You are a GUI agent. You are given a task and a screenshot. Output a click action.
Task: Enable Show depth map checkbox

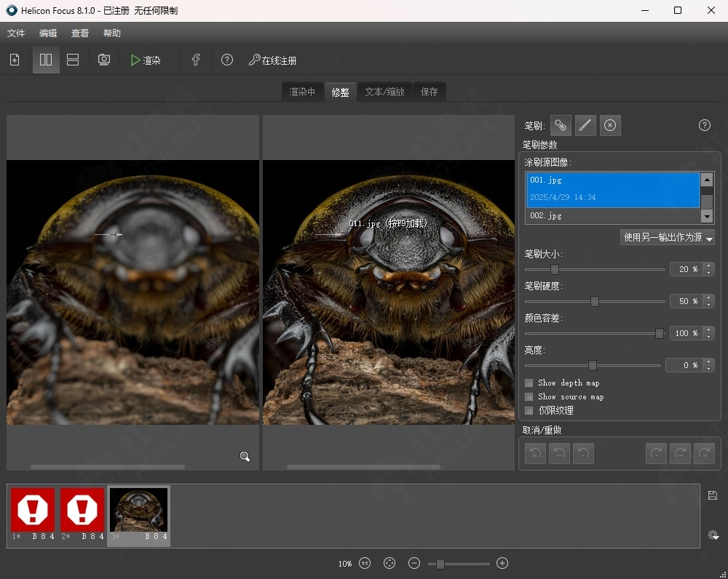pyautogui.click(x=529, y=383)
